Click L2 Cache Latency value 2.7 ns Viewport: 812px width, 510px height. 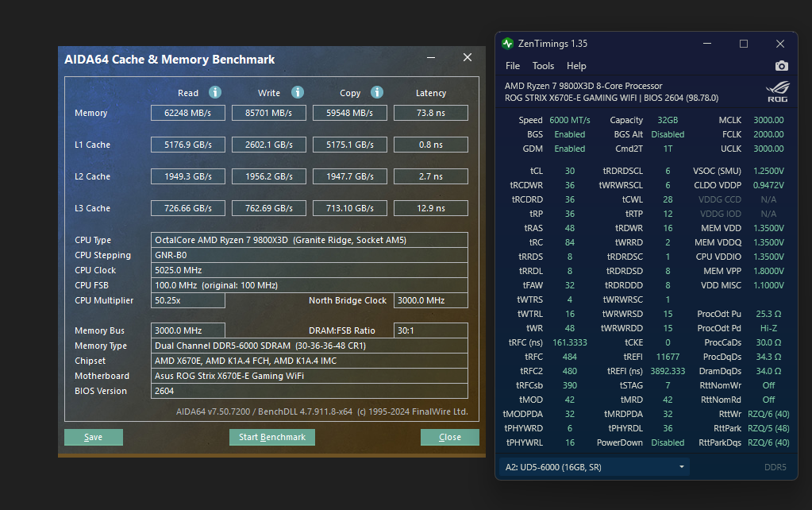coord(431,176)
